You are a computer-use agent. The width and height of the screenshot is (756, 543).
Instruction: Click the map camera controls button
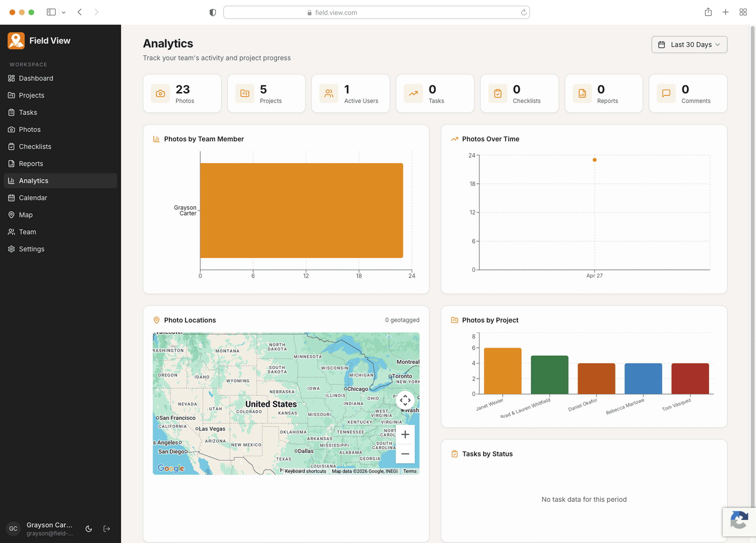coord(405,400)
